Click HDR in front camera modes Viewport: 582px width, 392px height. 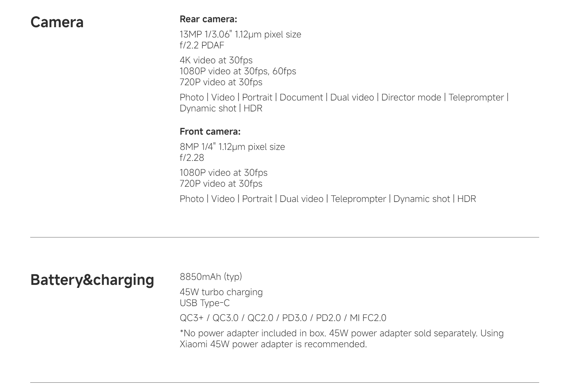[466, 199]
